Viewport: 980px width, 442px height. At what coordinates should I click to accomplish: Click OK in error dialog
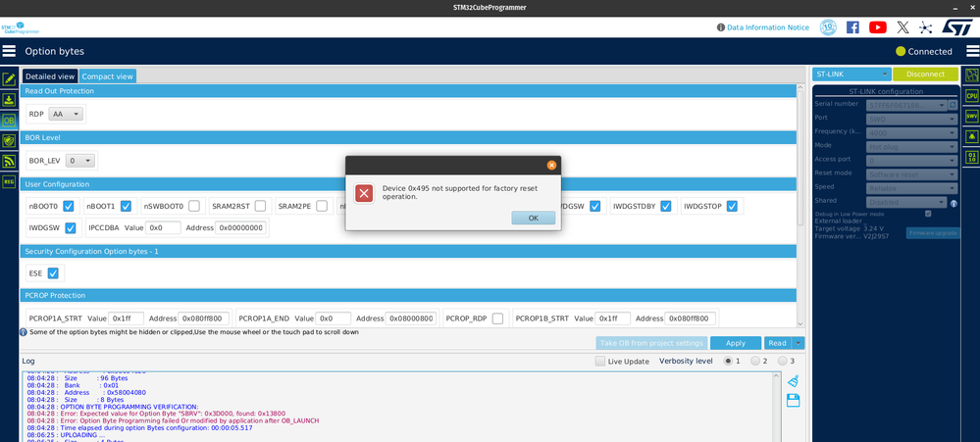point(533,218)
